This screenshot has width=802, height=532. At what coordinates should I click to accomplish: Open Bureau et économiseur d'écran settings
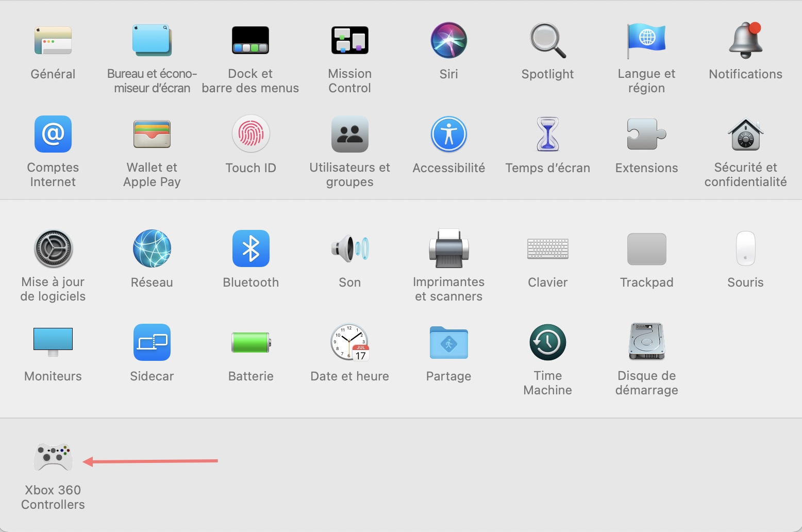(x=152, y=41)
